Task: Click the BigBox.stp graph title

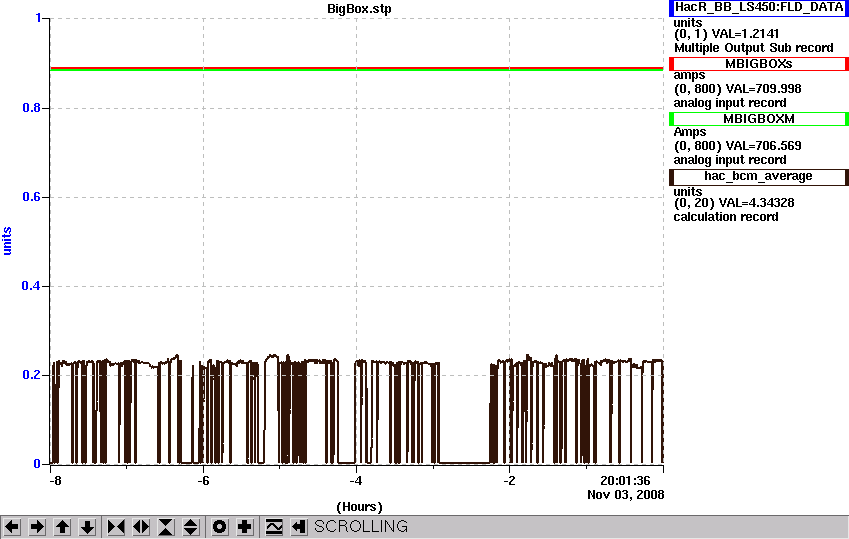Action: [359, 9]
